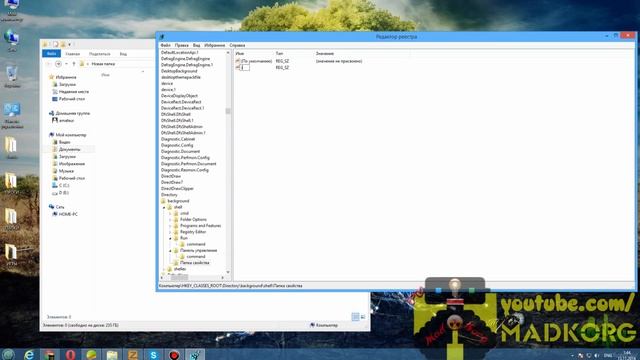Open Музыка in Explorer sidebar
The image size is (640, 360).
[66, 171]
